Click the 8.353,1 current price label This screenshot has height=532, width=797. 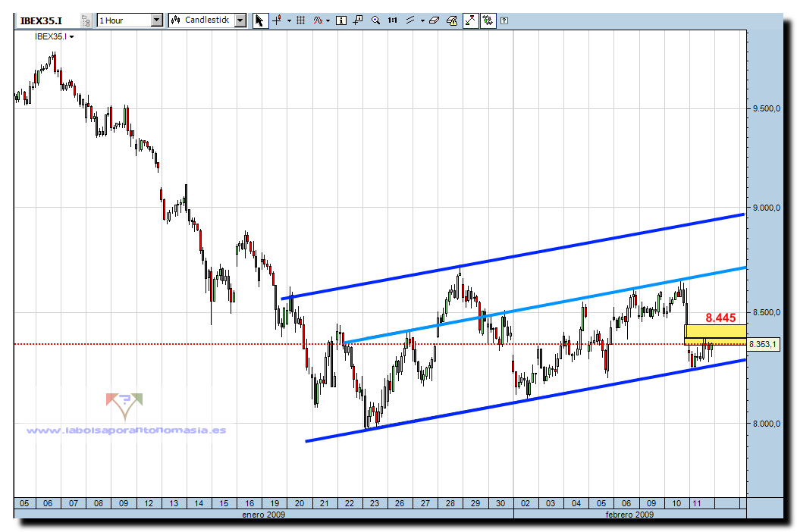[x=762, y=344]
